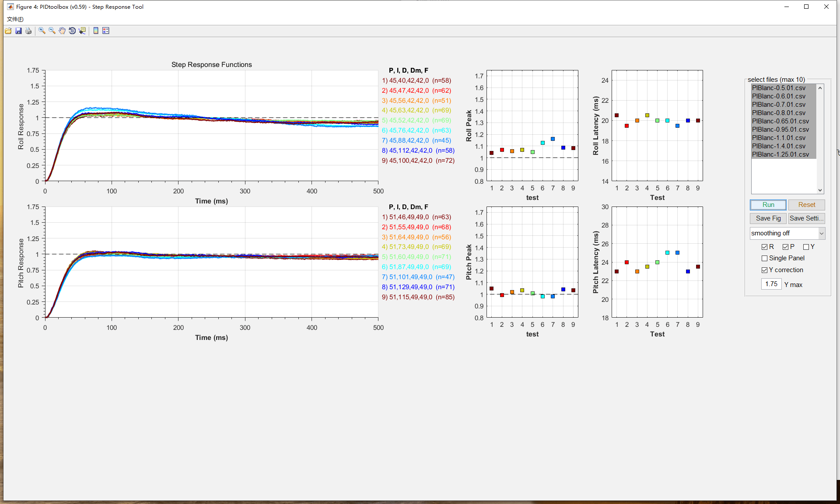840x504 pixels.
Task: Activate the zoom in magnifier tool
Action: point(42,31)
